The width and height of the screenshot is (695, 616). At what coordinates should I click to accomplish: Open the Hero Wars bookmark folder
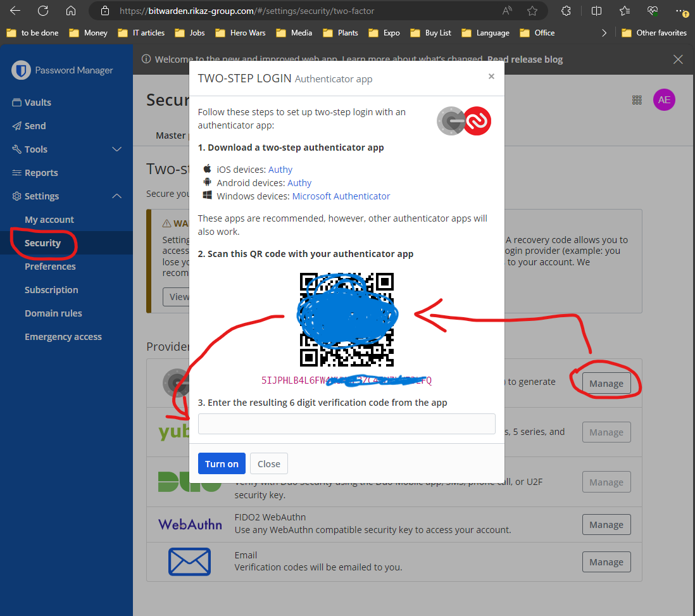241,33
